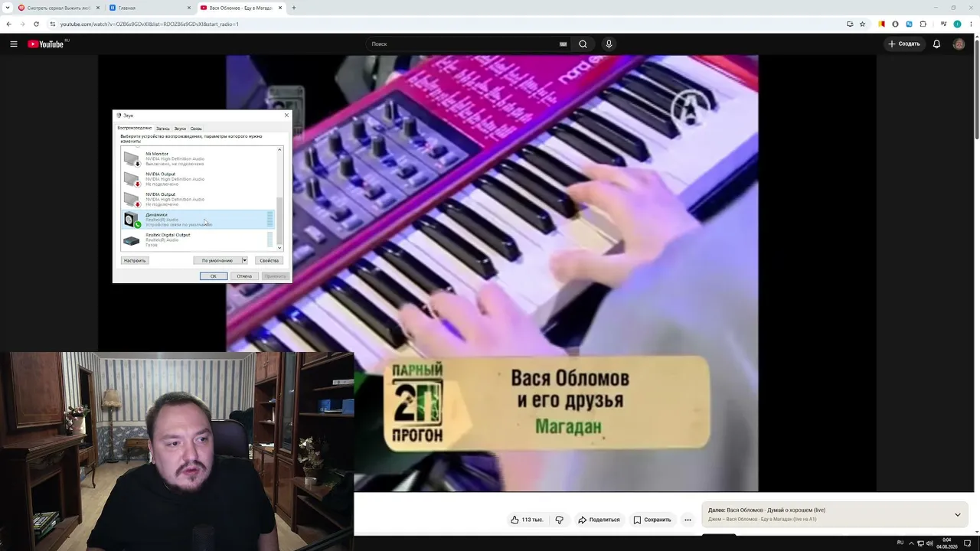980x551 pixels.
Task: Open the blue translate extension
Action: 909,24
